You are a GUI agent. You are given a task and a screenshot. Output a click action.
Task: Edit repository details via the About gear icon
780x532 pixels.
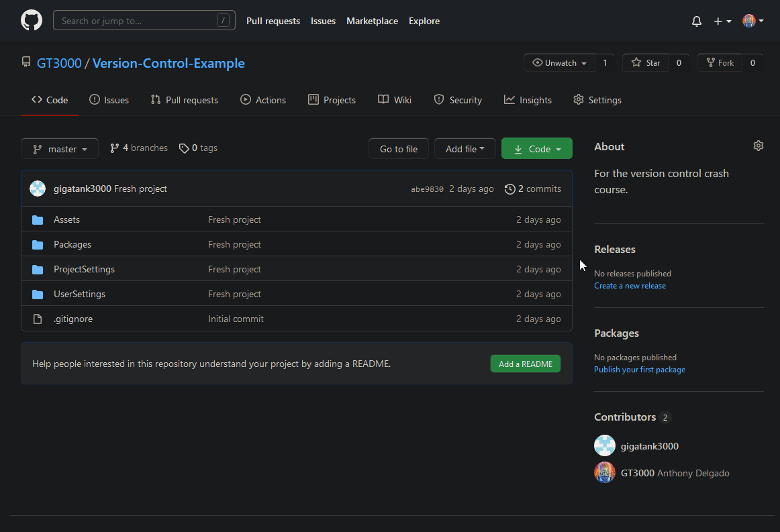(x=758, y=146)
